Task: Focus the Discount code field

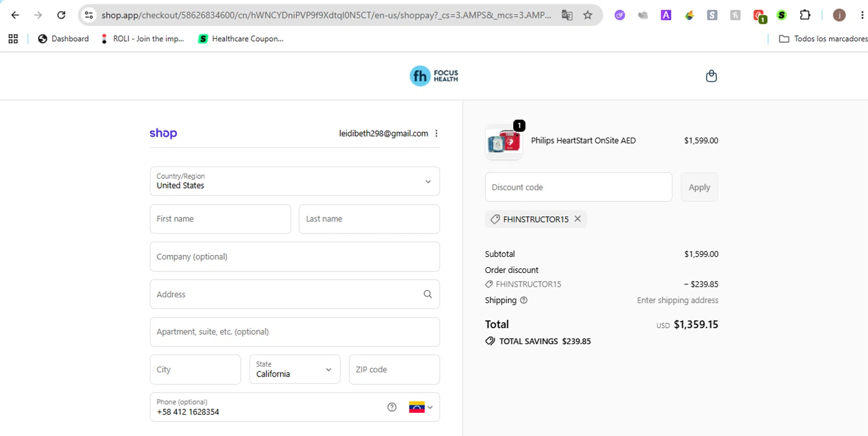Action: (579, 187)
